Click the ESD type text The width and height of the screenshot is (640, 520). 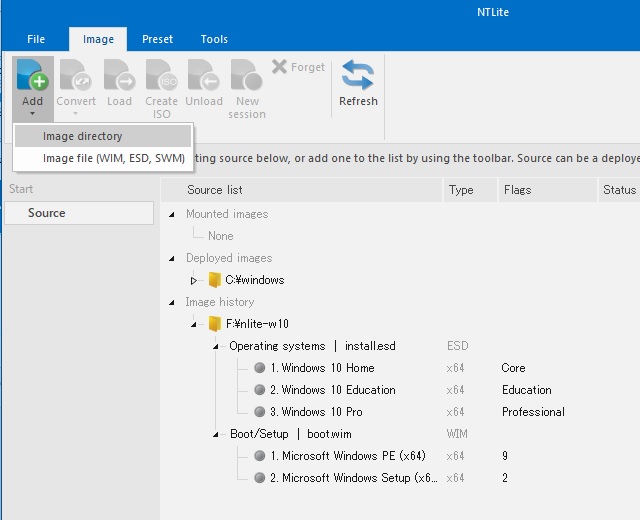(458, 346)
